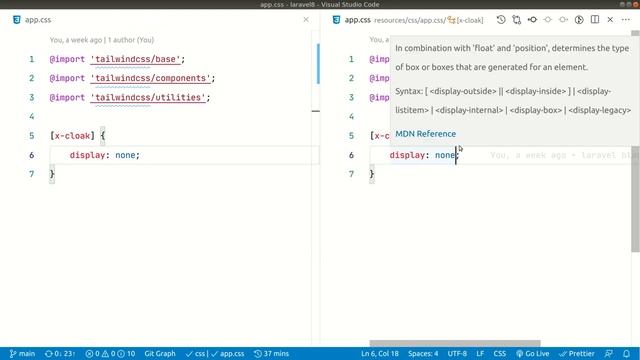
Task: Click 'tailwindcss/components' import in left editor
Action: pyautogui.click(x=151, y=78)
